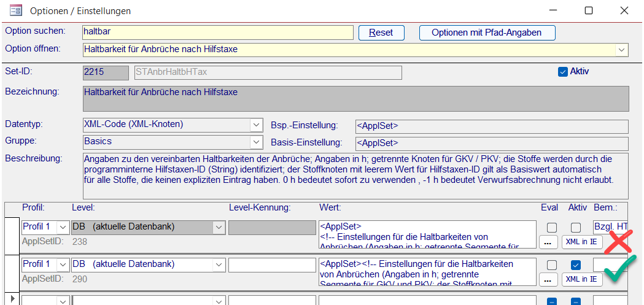
Task: Click the red X mark icon
Action: 620,242
